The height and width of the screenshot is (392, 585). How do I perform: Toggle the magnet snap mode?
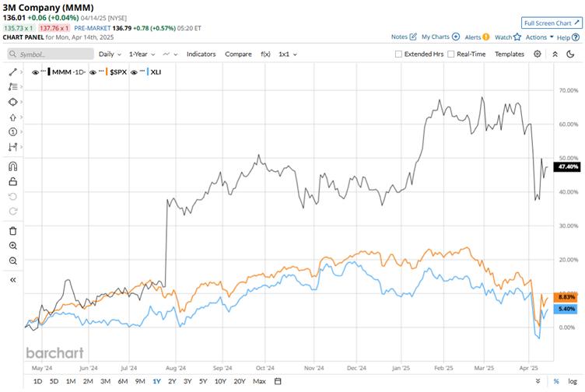(x=12, y=166)
